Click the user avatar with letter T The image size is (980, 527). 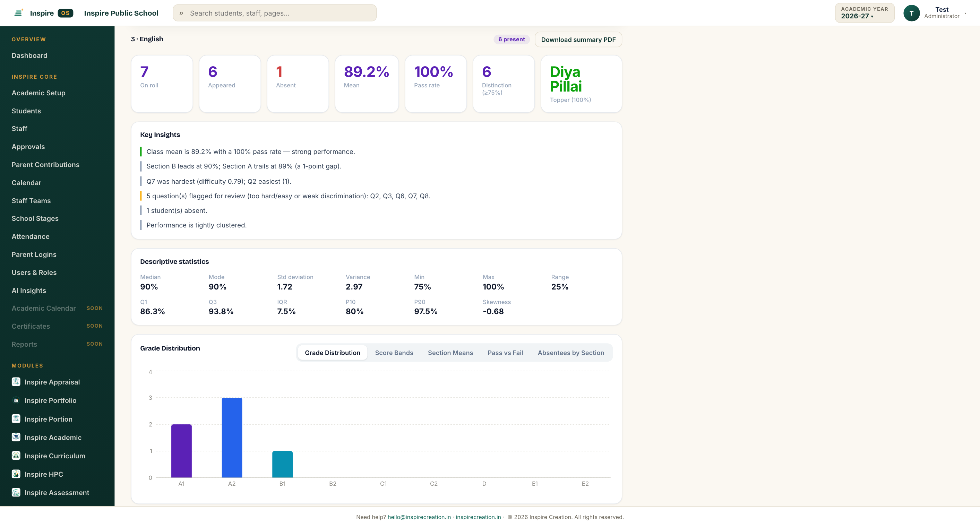(x=912, y=13)
